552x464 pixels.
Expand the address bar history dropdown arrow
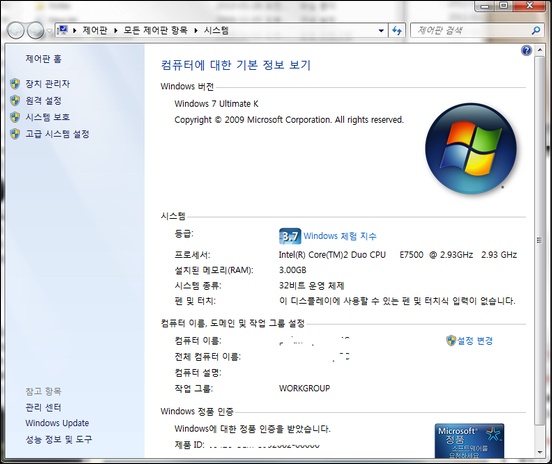point(381,31)
